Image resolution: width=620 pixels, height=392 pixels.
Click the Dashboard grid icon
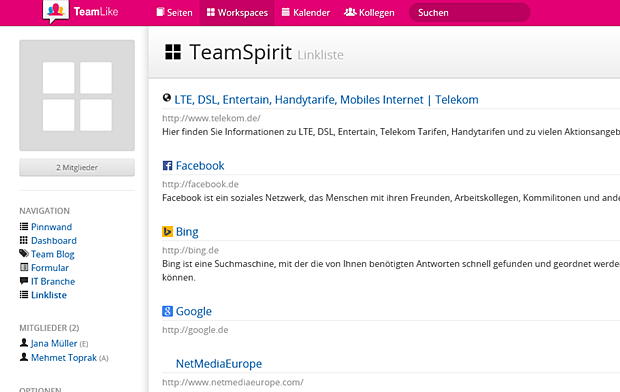point(24,240)
